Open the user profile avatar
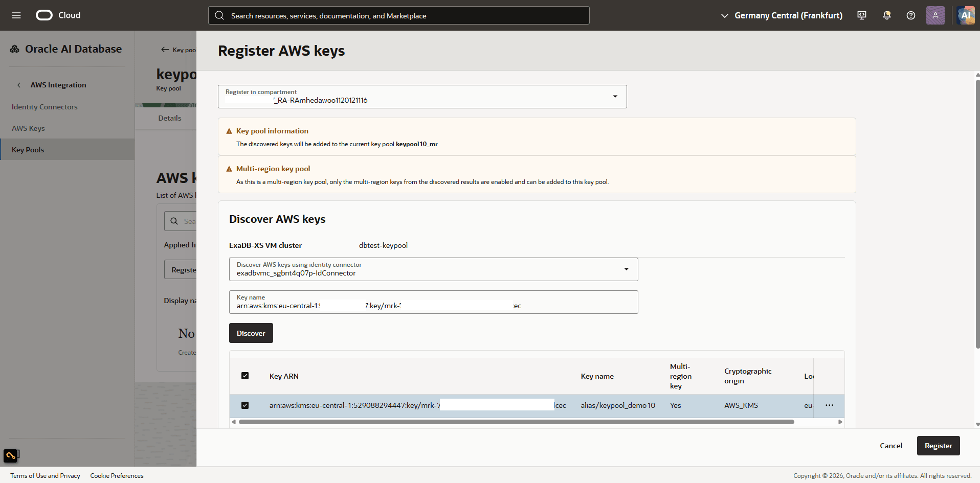The image size is (980, 483). pos(936,15)
